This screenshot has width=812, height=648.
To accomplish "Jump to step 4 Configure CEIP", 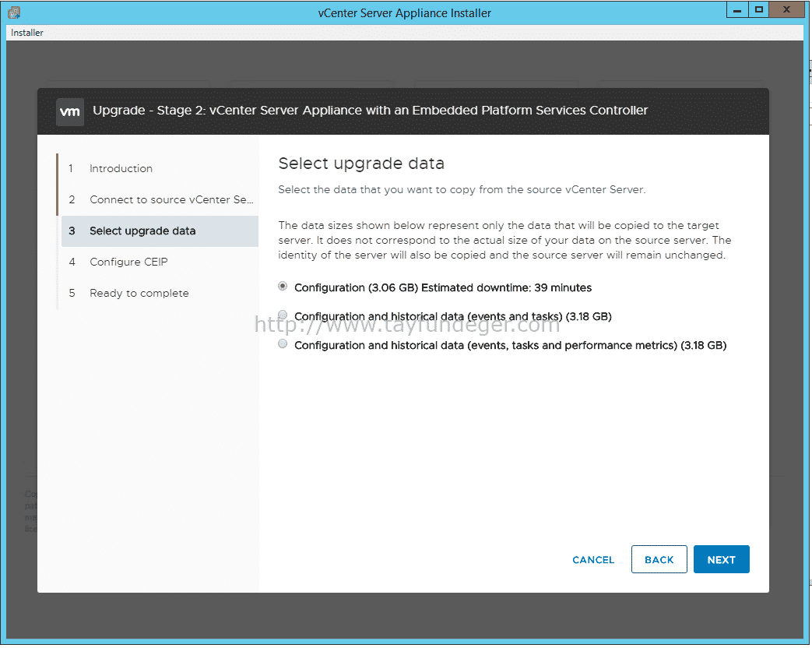I will click(160, 262).
